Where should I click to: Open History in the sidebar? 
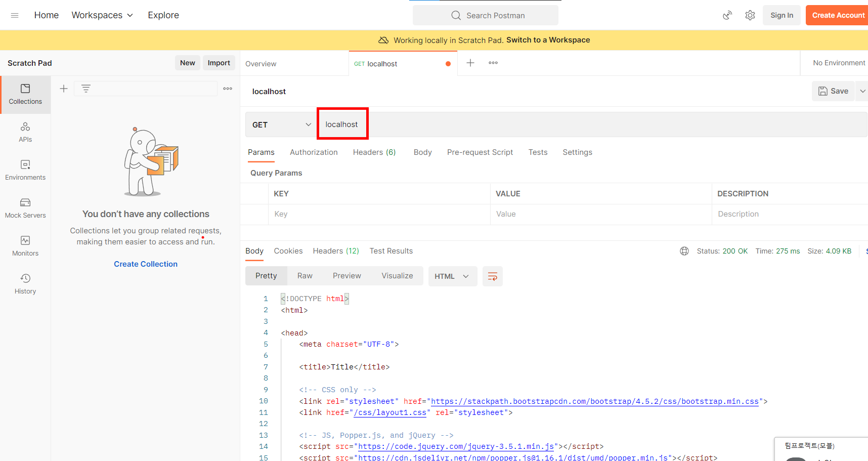(x=25, y=284)
